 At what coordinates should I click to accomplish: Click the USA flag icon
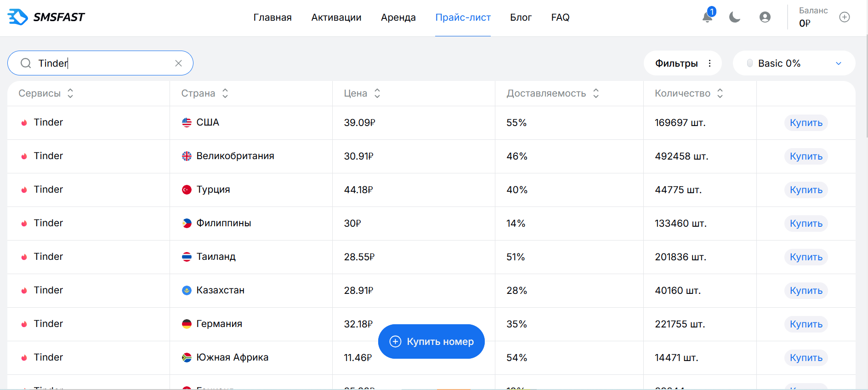coord(187,123)
